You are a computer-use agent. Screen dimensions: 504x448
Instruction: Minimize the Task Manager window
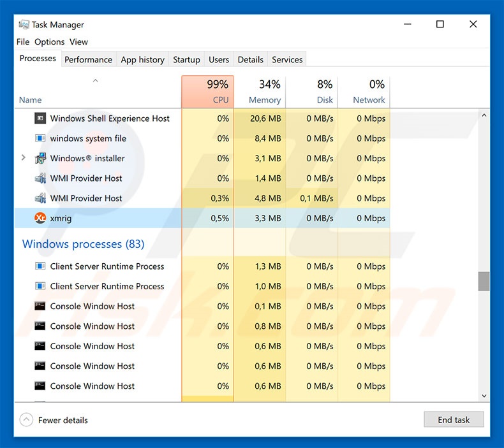point(408,24)
